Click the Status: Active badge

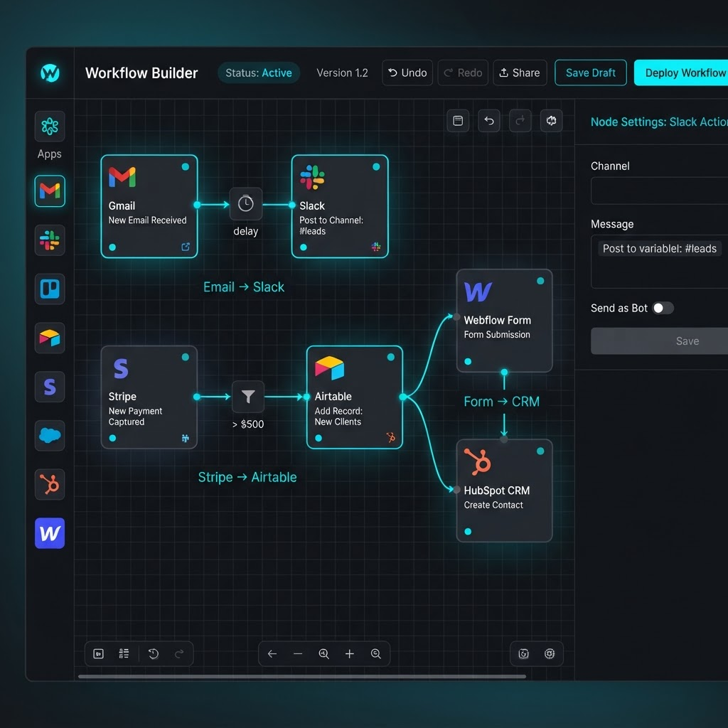[x=259, y=73]
